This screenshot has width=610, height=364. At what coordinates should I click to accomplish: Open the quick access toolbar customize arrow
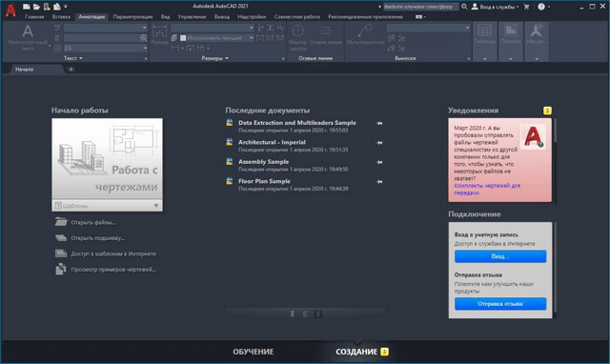coord(66,7)
